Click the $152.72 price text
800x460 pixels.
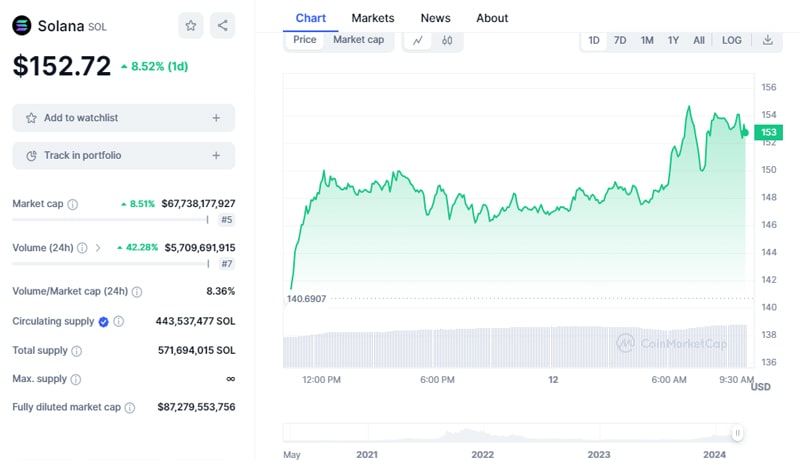point(62,66)
